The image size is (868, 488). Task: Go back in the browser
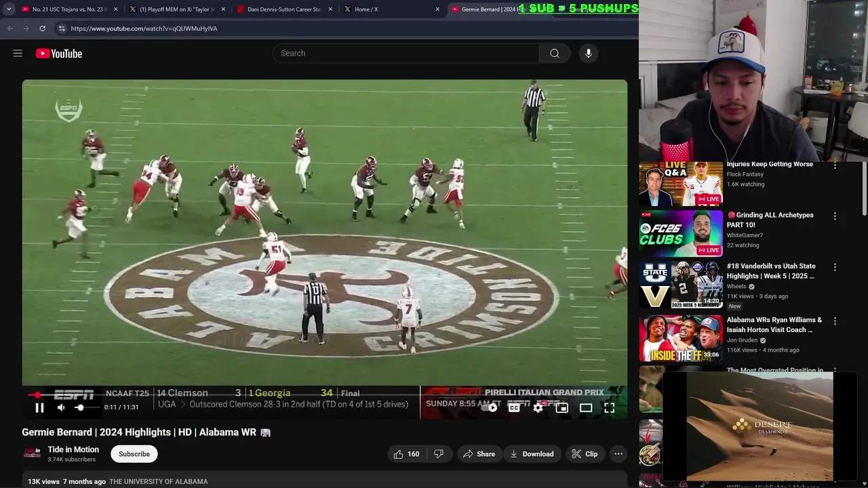point(9,28)
